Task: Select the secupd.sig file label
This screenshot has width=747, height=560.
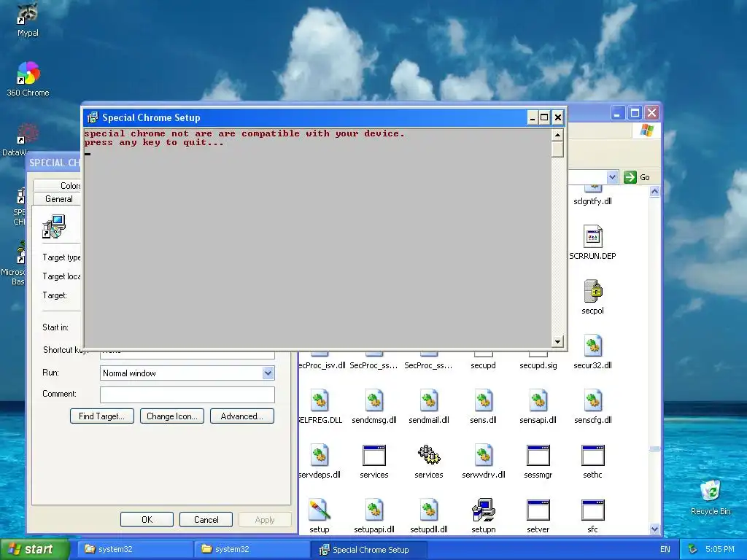Action: pos(538,365)
